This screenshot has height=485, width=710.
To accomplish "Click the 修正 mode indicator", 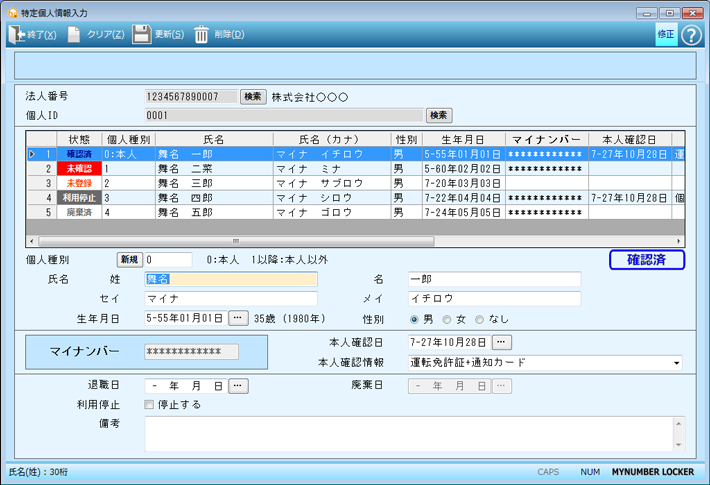I will (666, 34).
